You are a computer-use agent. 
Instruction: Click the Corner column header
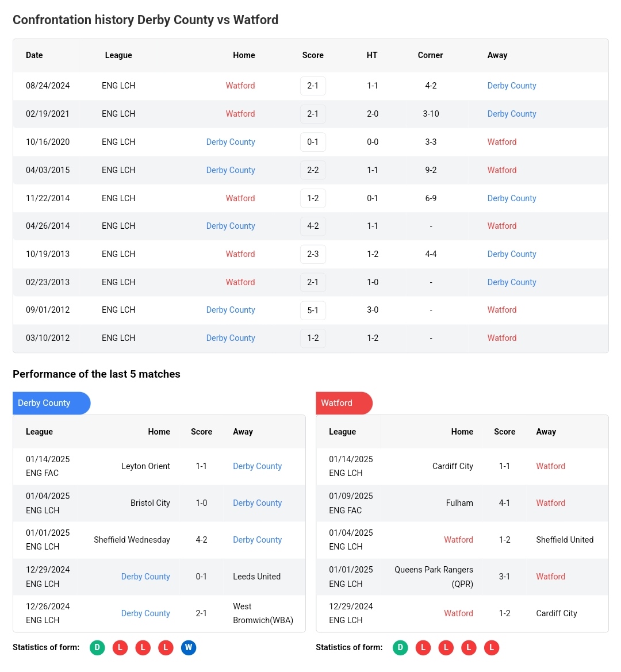[430, 55]
